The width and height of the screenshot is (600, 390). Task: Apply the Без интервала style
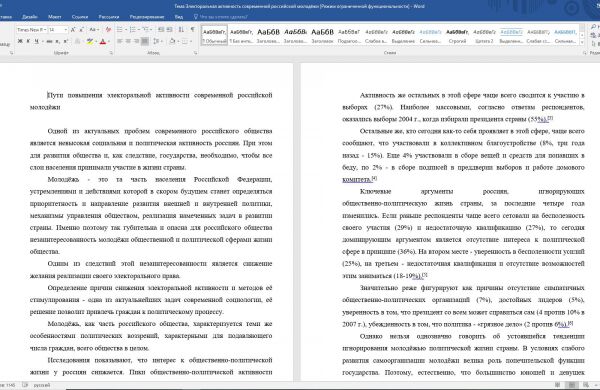click(241, 35)
